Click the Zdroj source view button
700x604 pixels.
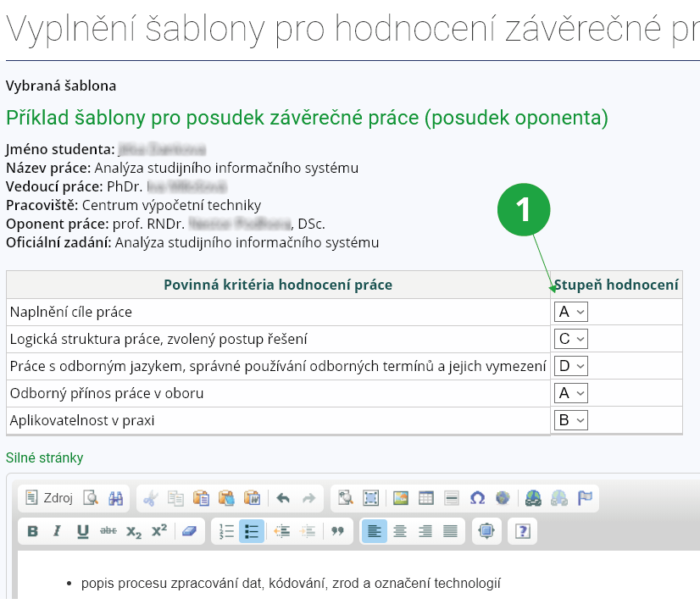click(48, 498)
